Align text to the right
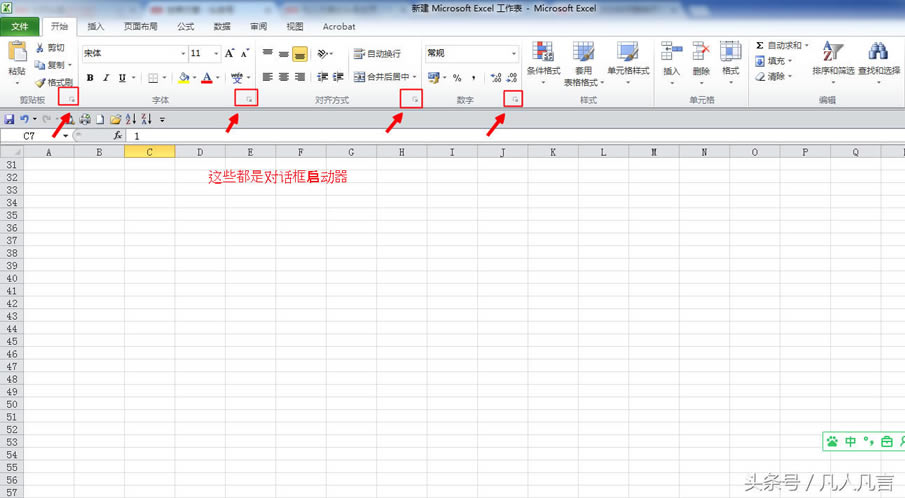The image size is (905, 498). tap(300, 77)
